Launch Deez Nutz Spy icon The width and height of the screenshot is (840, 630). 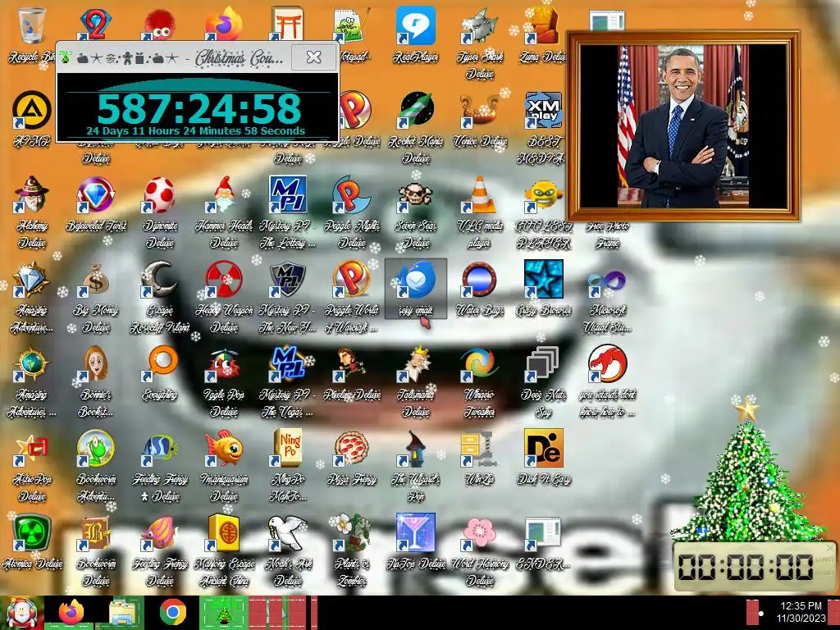coord(543,363)
